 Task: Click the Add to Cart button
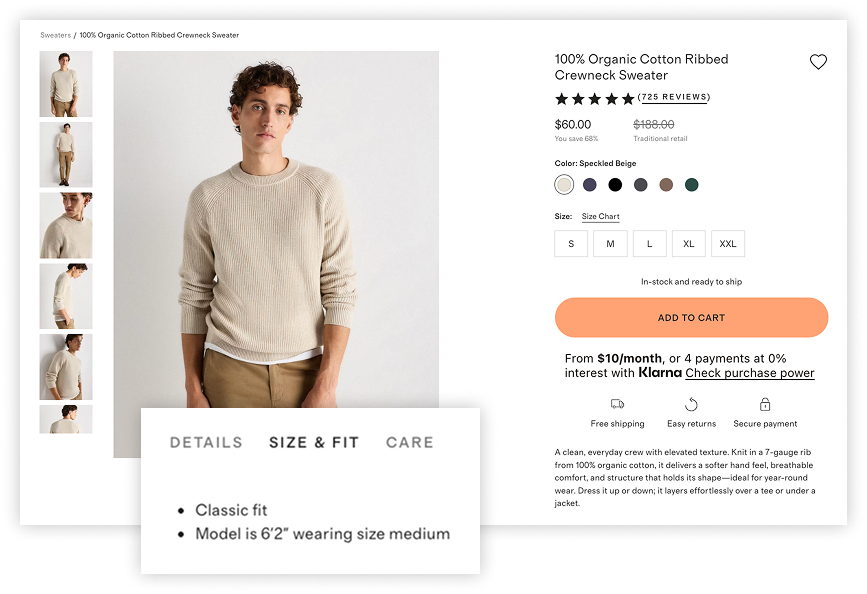[690, 317]
